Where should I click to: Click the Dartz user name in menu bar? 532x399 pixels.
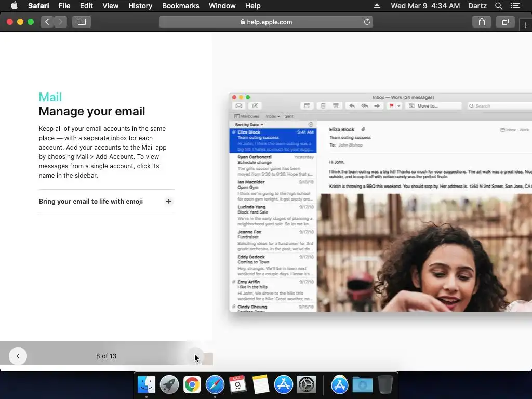point(477,6)
